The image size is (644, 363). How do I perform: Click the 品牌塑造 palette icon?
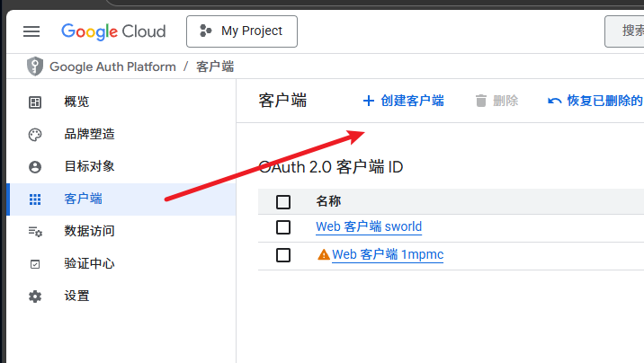[35, 135]
